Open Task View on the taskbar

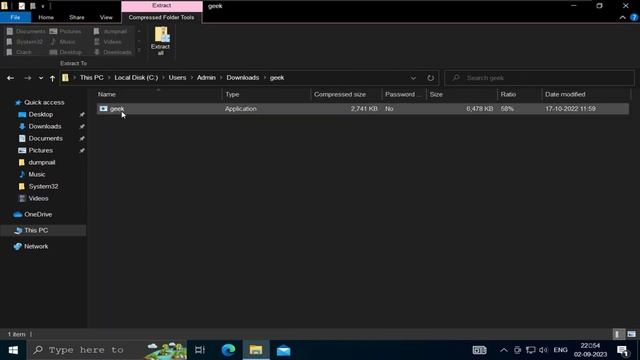click(x=200, y=350)
